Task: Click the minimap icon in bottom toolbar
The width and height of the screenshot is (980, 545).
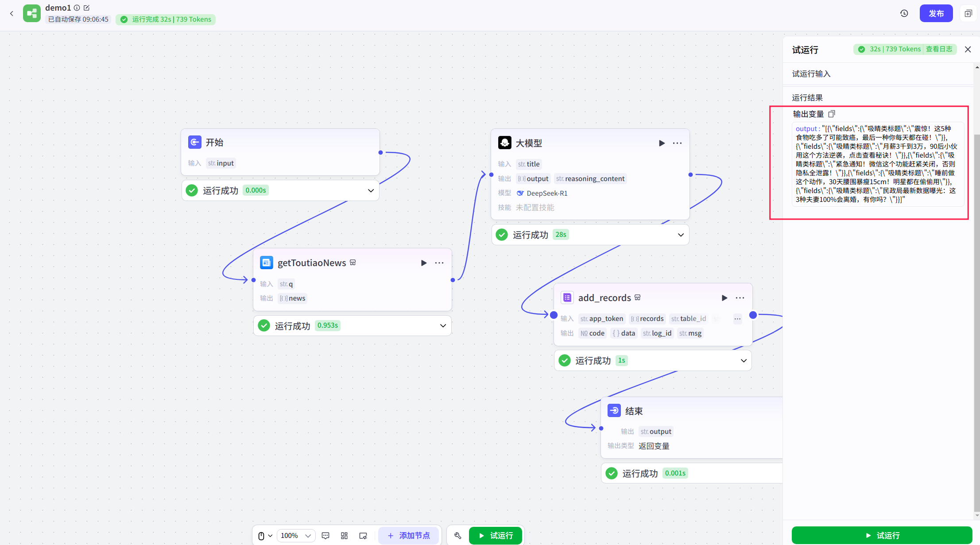Action: pyautogui.click(x=363, y=536)
